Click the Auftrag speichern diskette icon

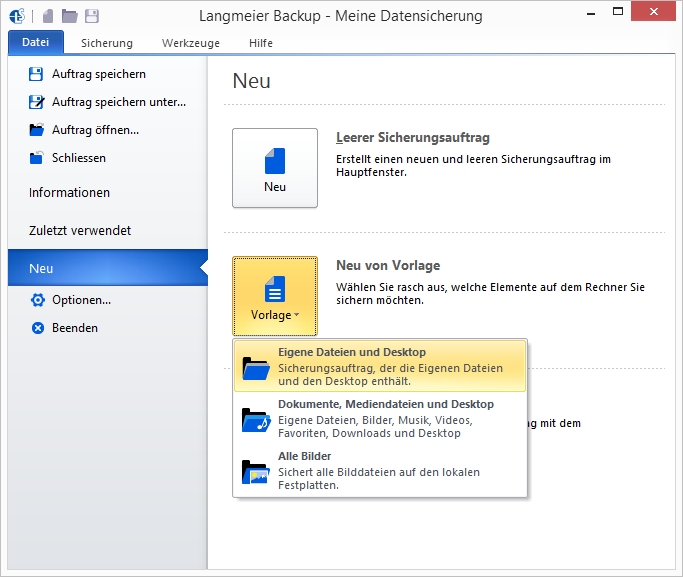[36, 74]
